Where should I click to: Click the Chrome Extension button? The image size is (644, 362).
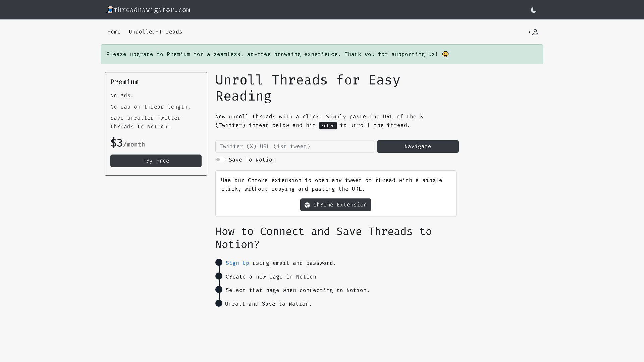[335, 205]
